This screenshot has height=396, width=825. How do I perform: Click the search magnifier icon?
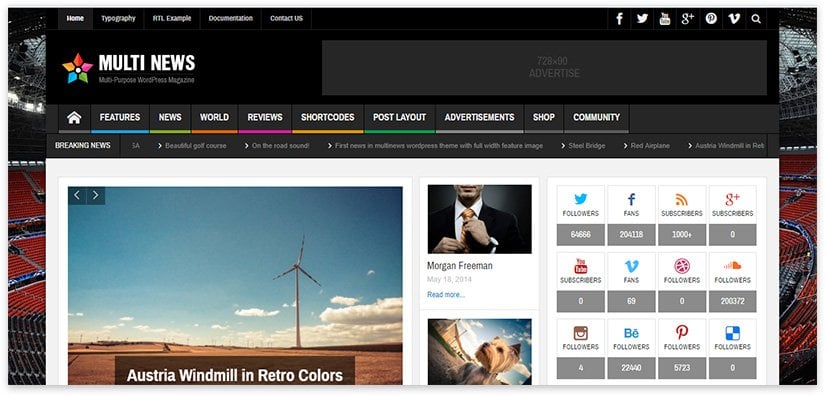tap(756, 19)
